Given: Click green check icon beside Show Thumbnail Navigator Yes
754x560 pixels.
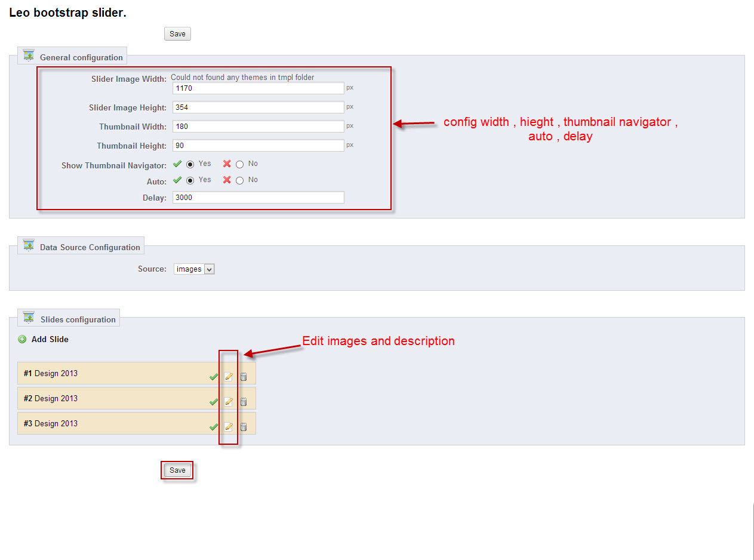Looking at the screenshot, I should (x=177, y=164).
